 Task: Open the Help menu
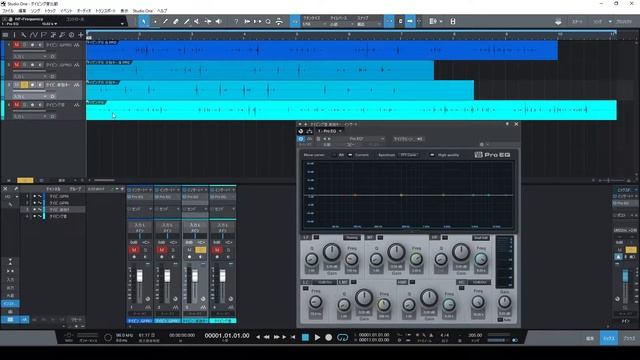click(x=162, y=11)
